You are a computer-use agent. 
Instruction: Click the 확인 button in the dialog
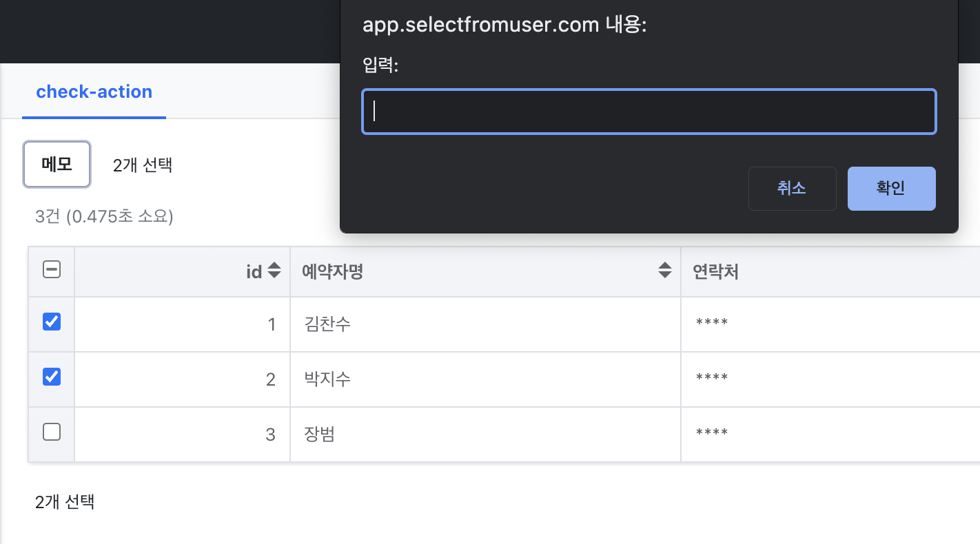pyautogui.click(x=891, y=189)
